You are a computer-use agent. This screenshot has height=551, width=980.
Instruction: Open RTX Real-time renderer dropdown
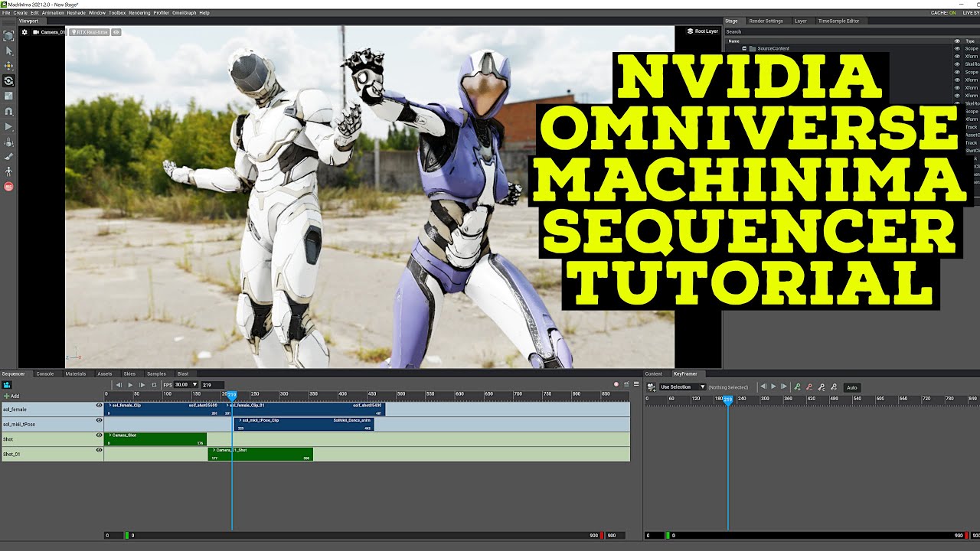click(90, 32)
